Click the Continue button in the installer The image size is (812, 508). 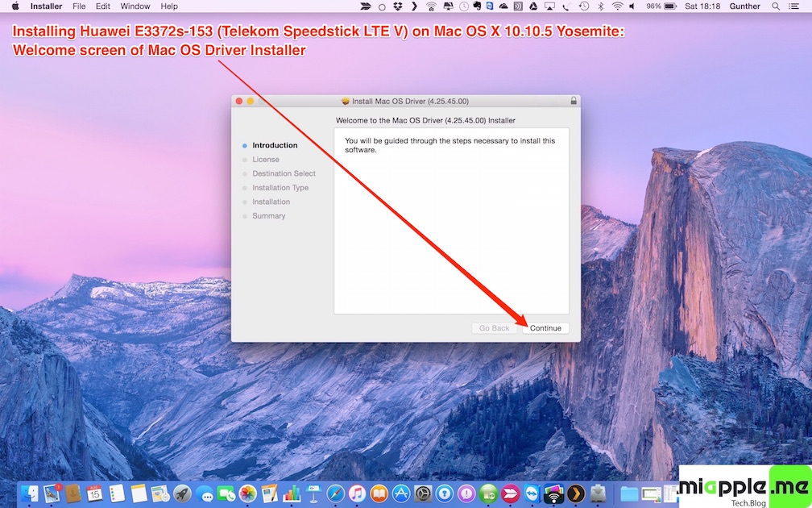click(x=545, y=328)
